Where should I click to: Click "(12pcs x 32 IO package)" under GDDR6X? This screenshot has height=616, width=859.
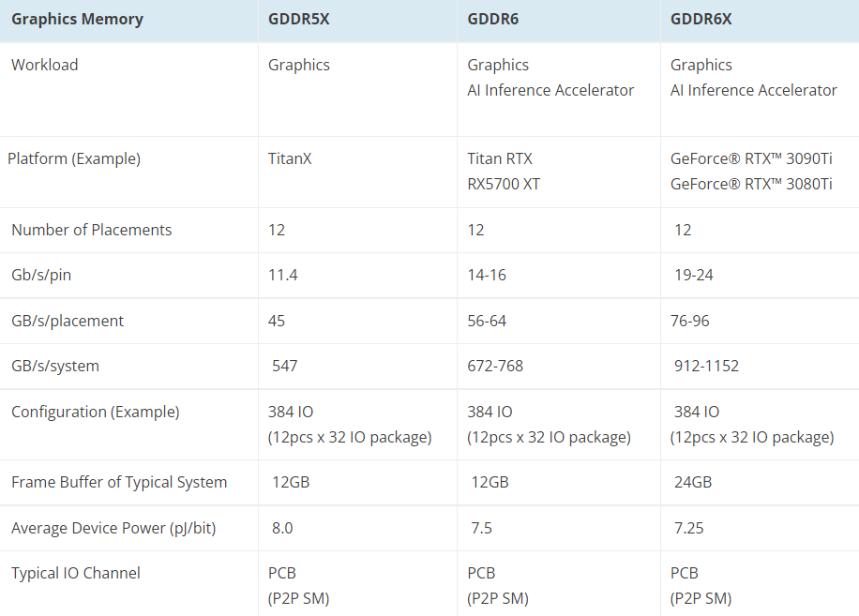[x=752, y=438]
